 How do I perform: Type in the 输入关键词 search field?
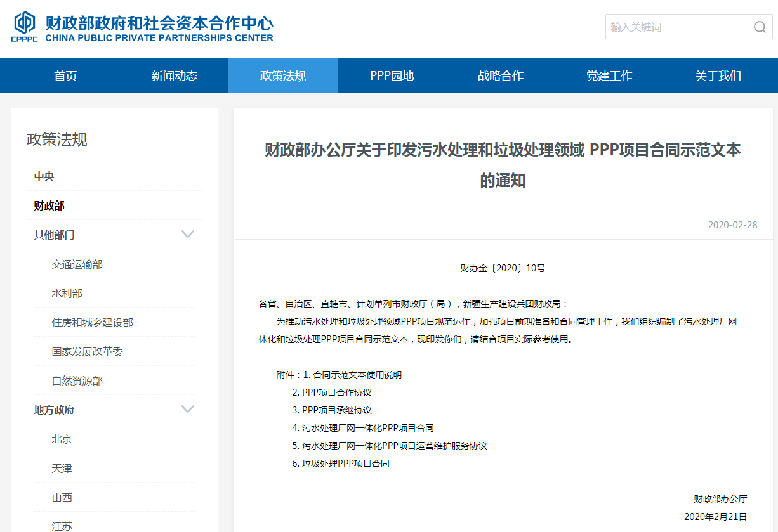point(676,27)
